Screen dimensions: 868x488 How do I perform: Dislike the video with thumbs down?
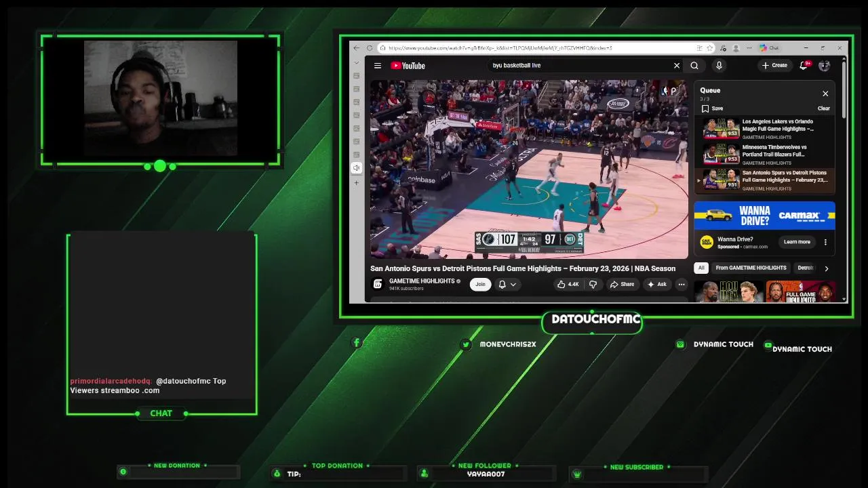click(593, 285)
